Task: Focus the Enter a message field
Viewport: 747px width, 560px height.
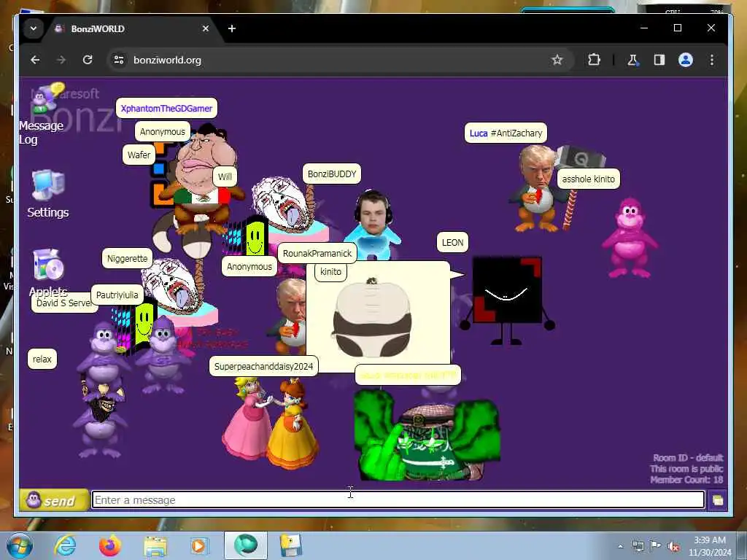Action: coord(398,500)
